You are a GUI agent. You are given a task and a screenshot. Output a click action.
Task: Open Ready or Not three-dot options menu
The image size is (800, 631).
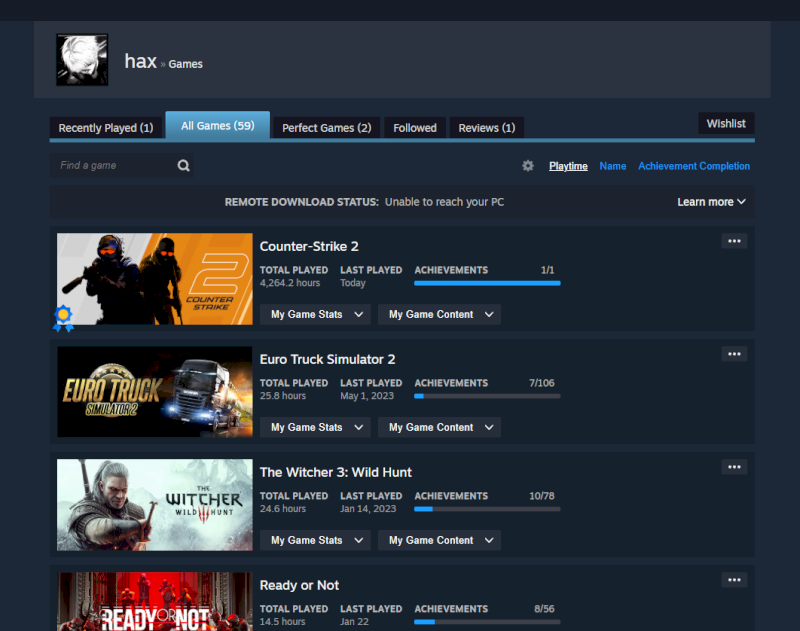coord(734,580)
